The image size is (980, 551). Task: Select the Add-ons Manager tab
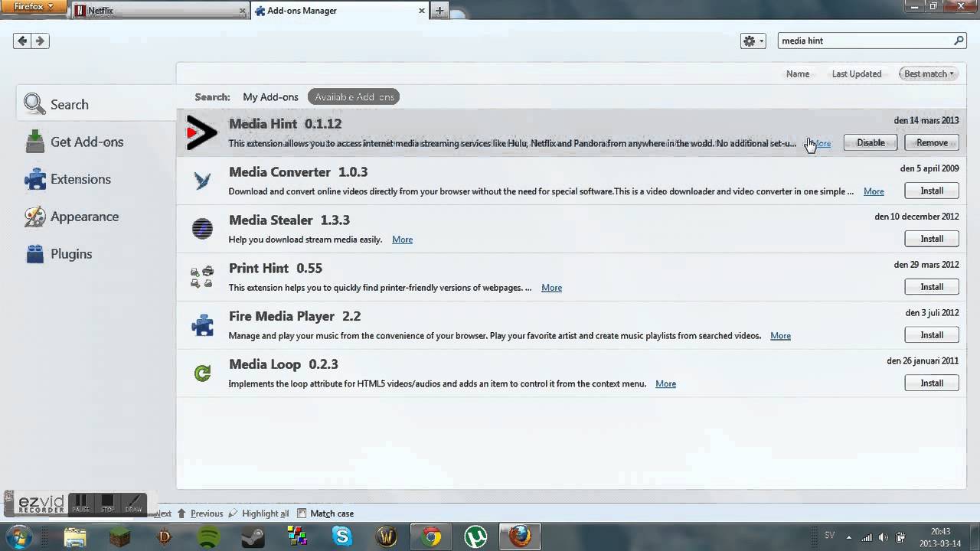pyautogui.click(x=340, y=11)
